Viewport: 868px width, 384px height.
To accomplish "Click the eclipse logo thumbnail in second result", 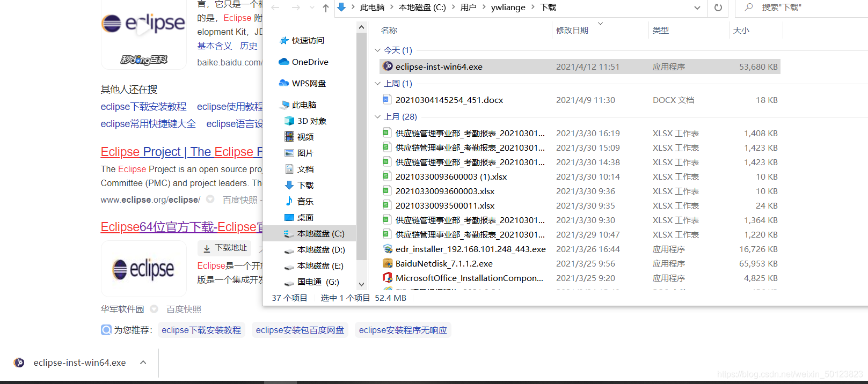I will [x=143, y=269].
